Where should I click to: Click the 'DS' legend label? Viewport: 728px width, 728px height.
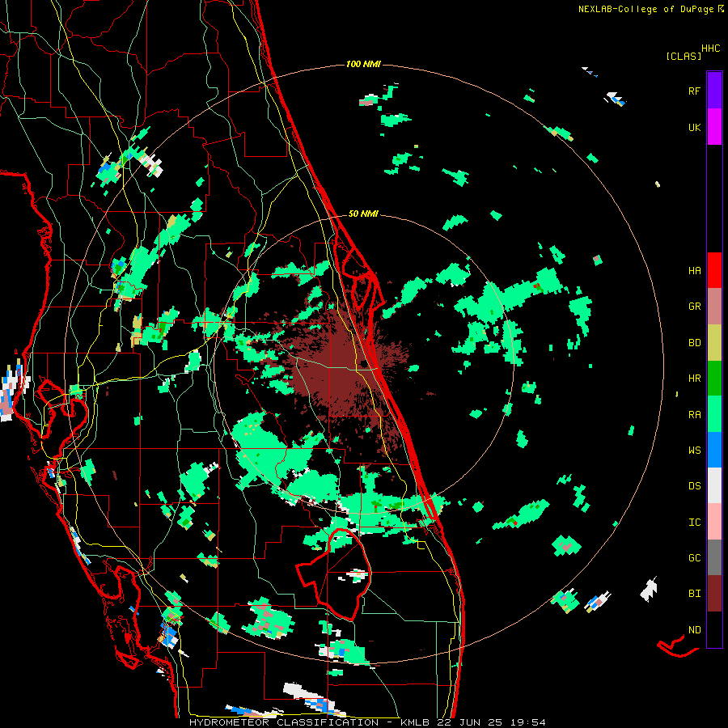pyautogui.click(x=694, y=486)
